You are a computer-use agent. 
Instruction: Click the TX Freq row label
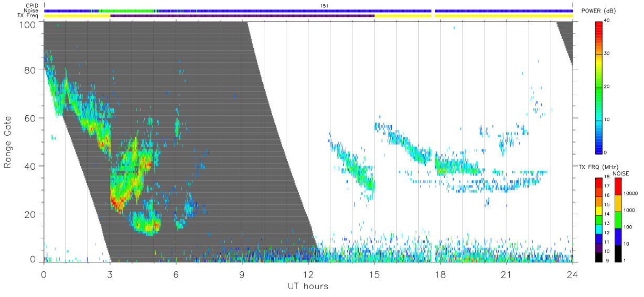click(x=28, y=16)
